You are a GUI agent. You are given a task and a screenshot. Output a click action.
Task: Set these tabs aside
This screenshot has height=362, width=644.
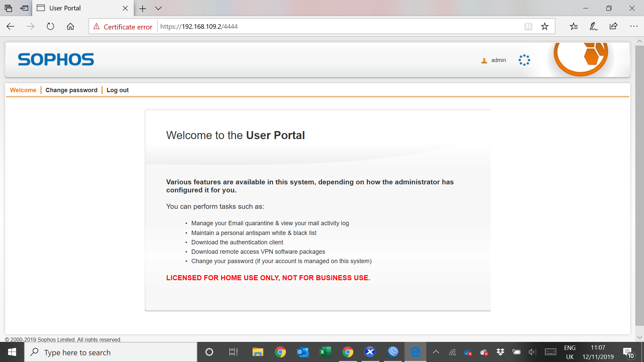[x=24, y=8]
